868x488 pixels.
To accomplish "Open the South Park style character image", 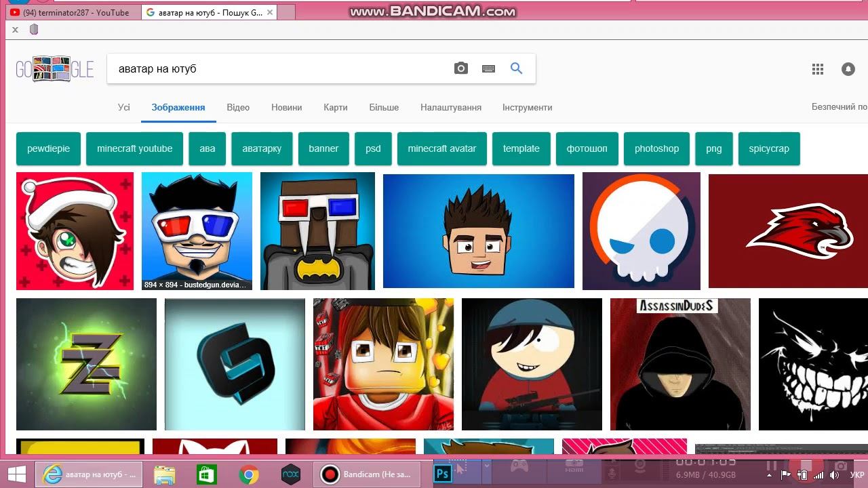I will (532, 364).
